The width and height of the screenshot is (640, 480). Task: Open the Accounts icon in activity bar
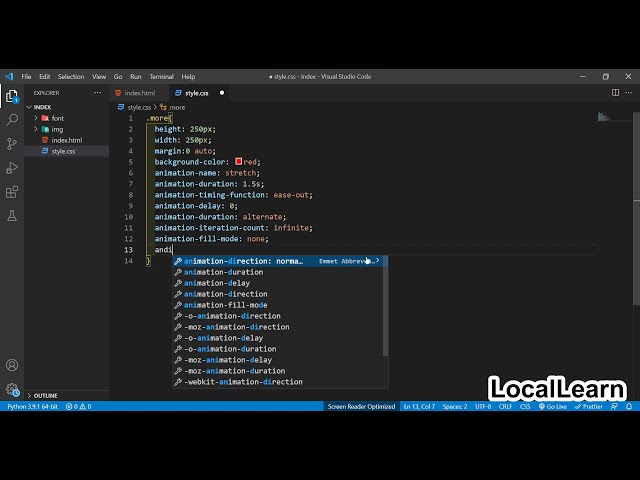coord(12,365)
